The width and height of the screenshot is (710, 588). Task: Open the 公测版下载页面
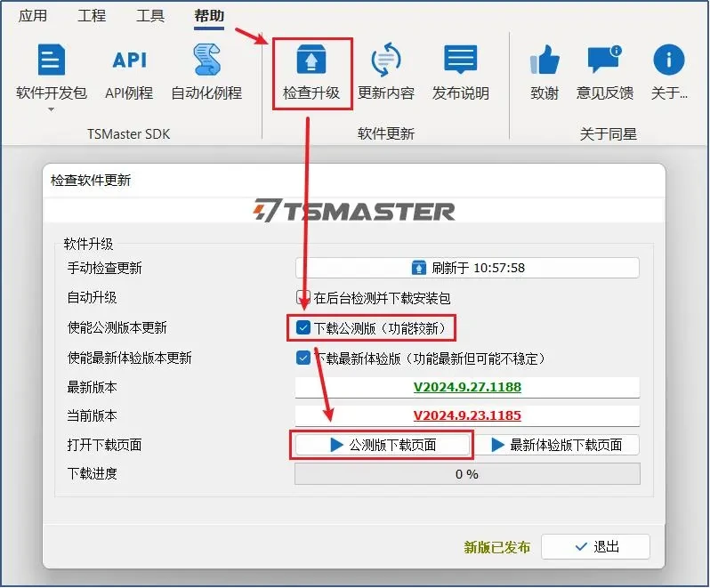tap(383, 445)
